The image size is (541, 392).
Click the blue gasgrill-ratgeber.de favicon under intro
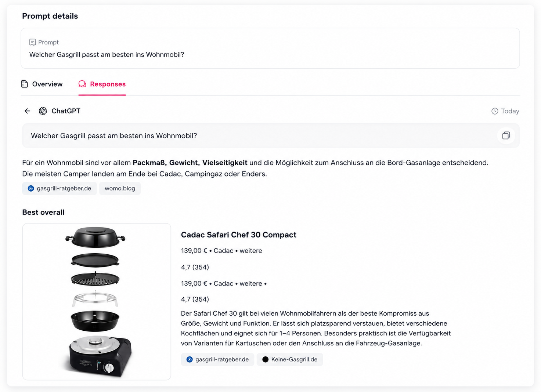tap(31, 188)
